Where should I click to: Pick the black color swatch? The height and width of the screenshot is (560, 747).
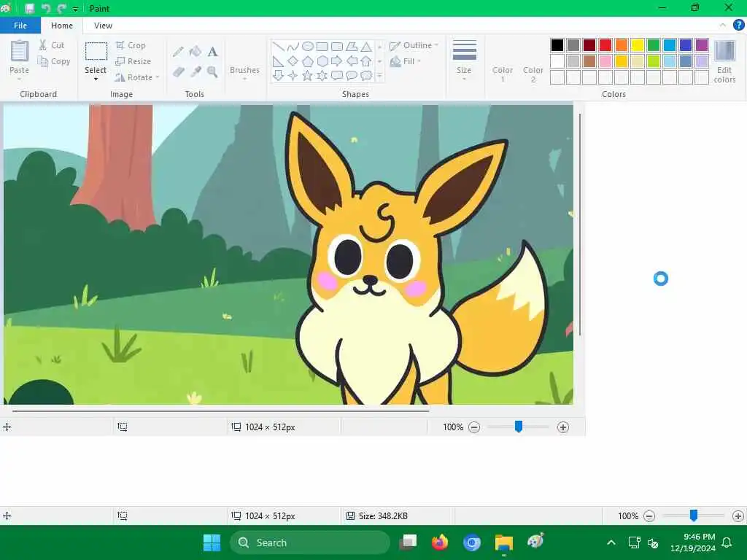point(557,45)
